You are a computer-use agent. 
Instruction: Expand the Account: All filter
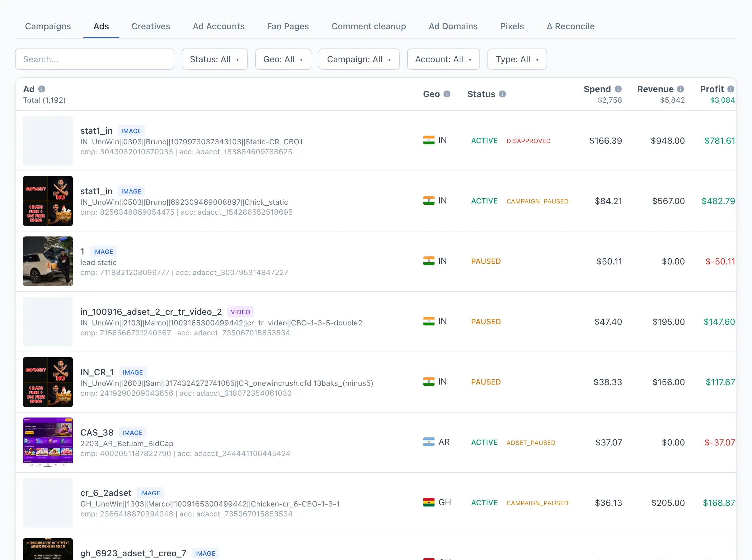444,59
